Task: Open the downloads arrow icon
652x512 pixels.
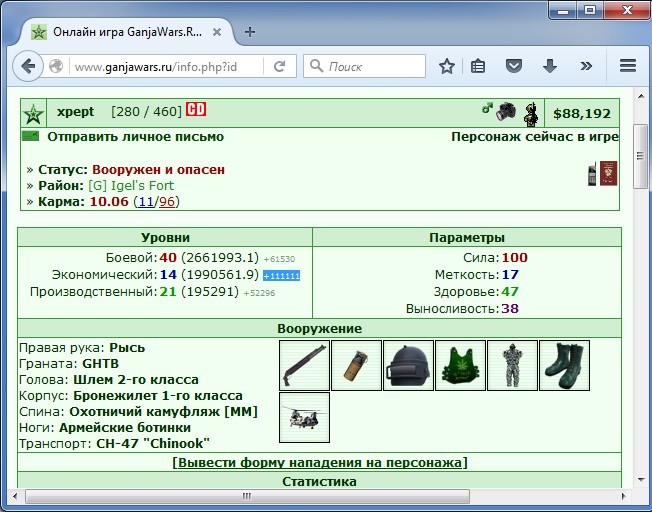Action: 550,66
